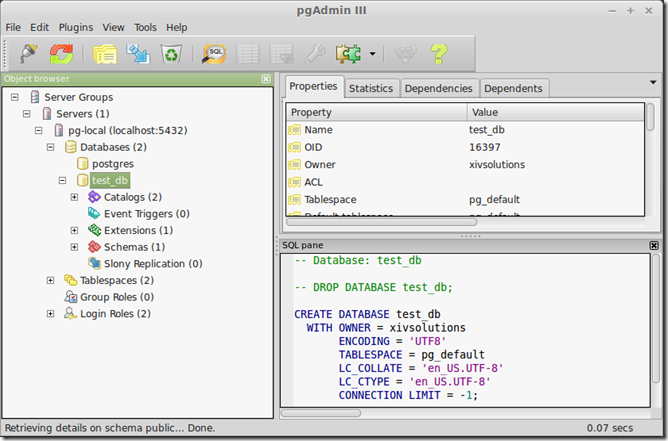
Task: Click the Property column header
Action: click(x=377, y=112)
